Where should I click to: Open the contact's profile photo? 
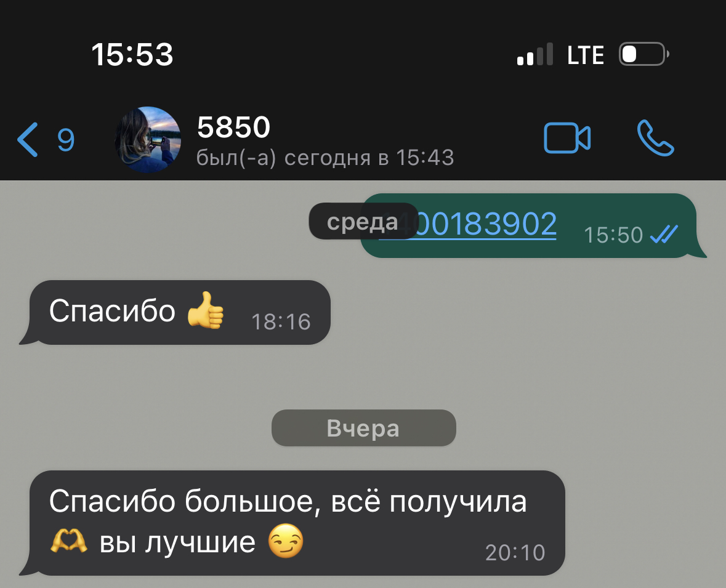(148, 139)
